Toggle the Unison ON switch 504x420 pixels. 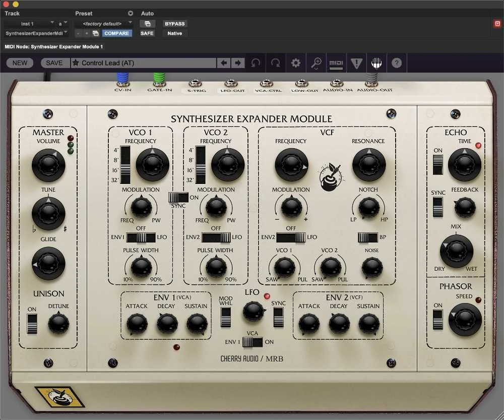pyautogui.click(x=32, y=324)
